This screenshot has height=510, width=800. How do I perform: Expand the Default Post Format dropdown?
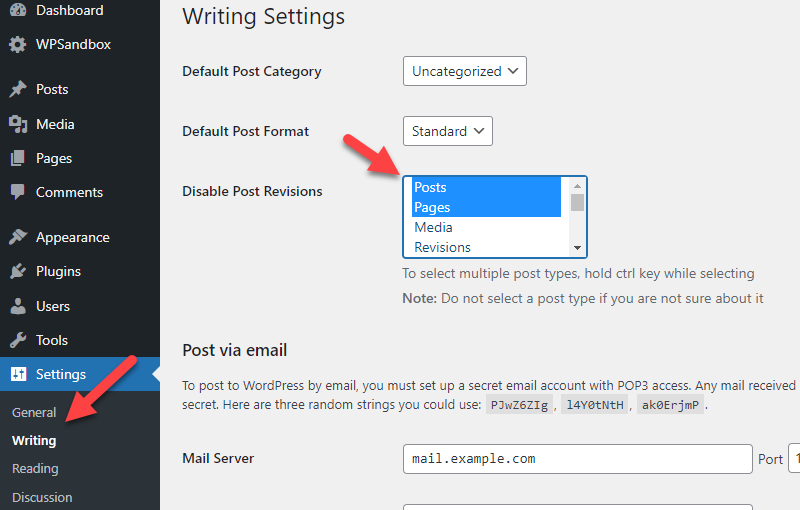tap(447, 131)
